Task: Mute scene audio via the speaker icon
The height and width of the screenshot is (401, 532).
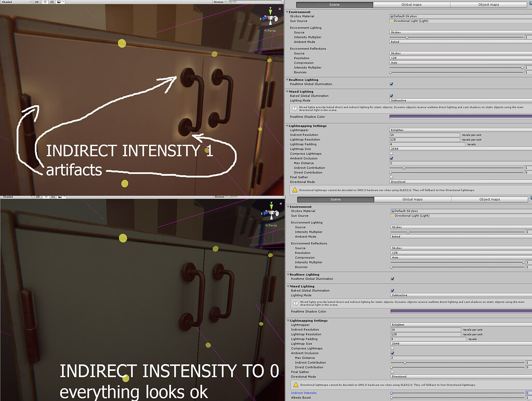Action: 52,2
